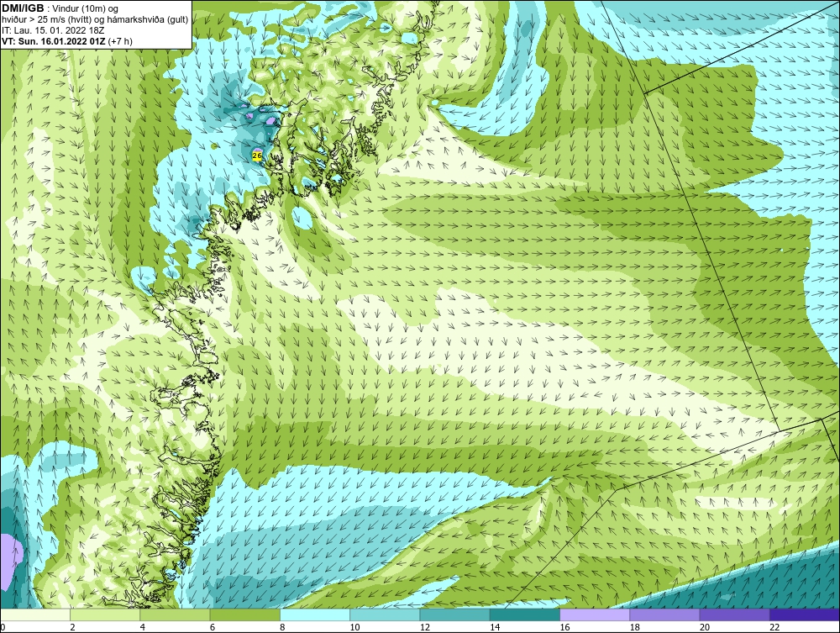840x633 pixels.
Task: Click the legend label '18'
Action: (x=635, y=628)
